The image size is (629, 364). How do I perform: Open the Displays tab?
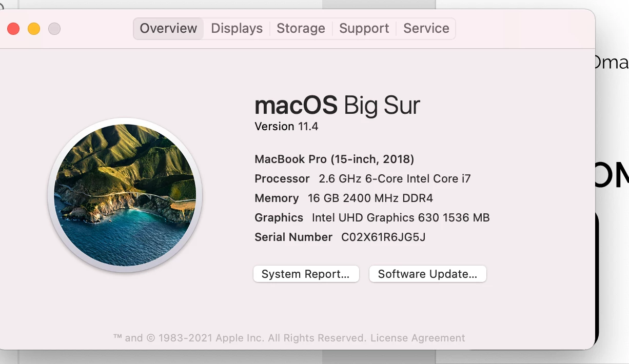point(237,28)
